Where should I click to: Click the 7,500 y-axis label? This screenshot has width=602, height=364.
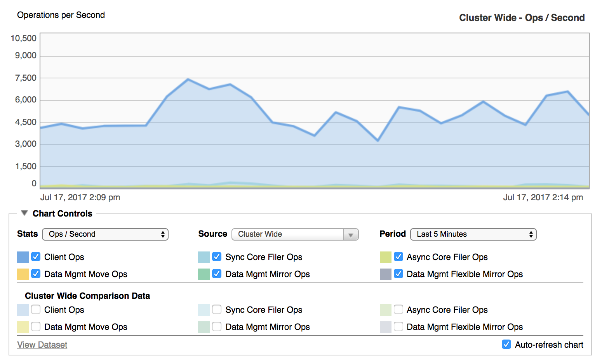click(x=26, y=78)
